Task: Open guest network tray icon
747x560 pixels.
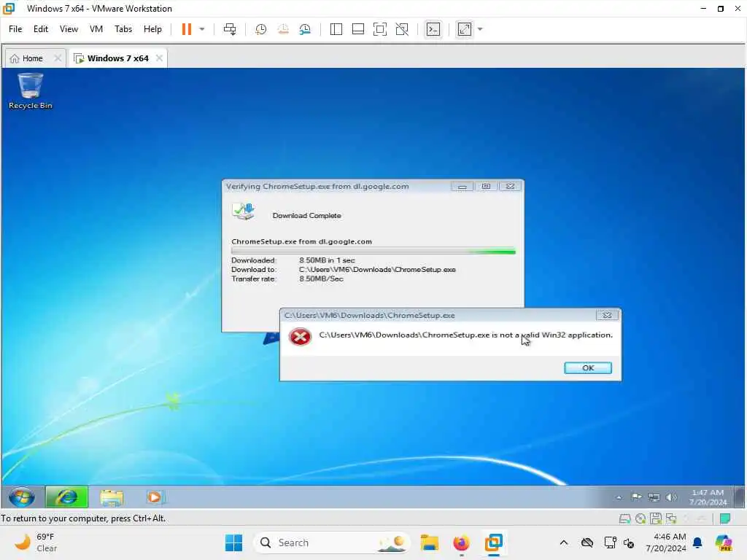Action: pos(654,497)
